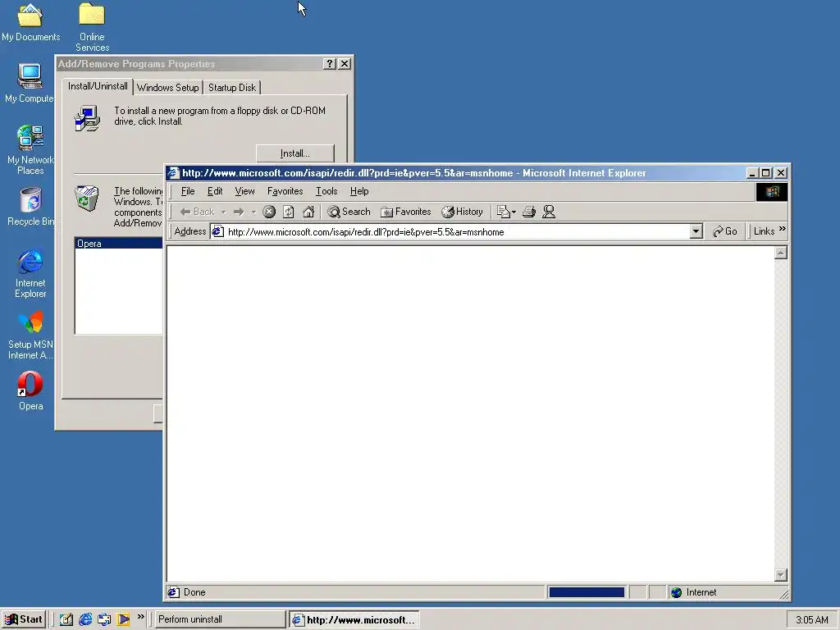Click the Start button
This screenshot has width=840, height=630.
pyautogui.click(x=23, y=619)
